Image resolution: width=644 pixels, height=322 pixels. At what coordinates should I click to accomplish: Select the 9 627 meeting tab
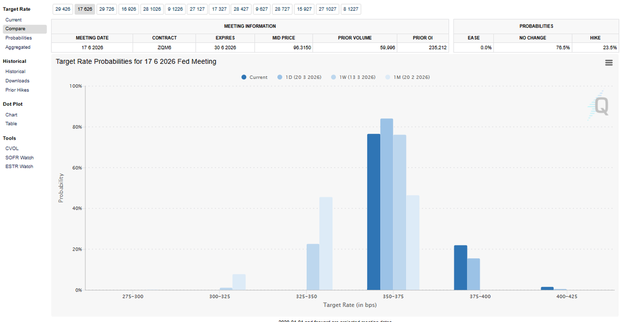point(262,9)
